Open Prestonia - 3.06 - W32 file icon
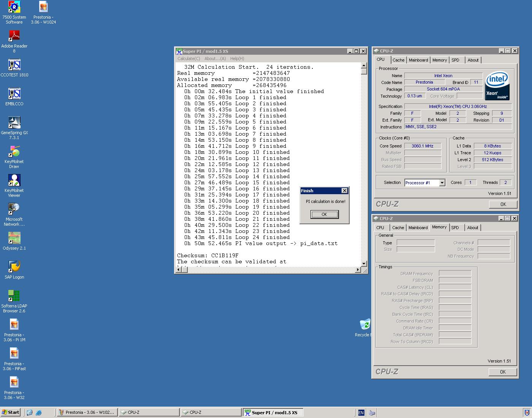 [14, 388]
